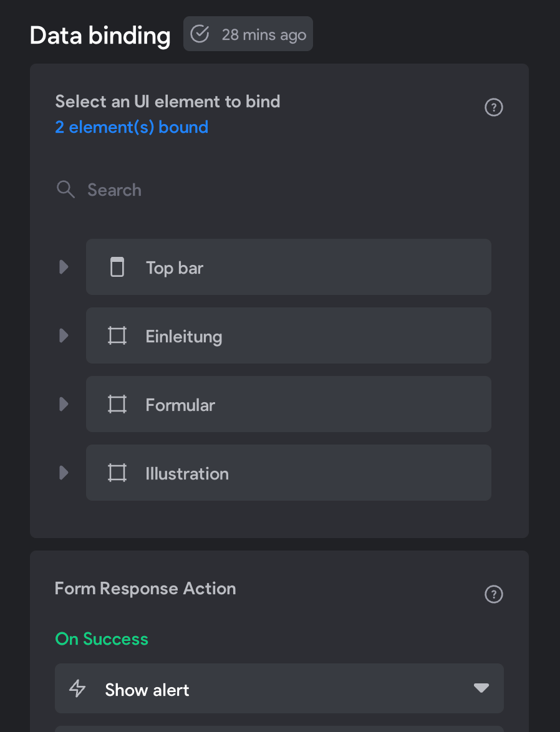Expand the Illustration disclosure triangle
Image resolution: width=560 pixels, height=732 pixels.
coord(64,473)
